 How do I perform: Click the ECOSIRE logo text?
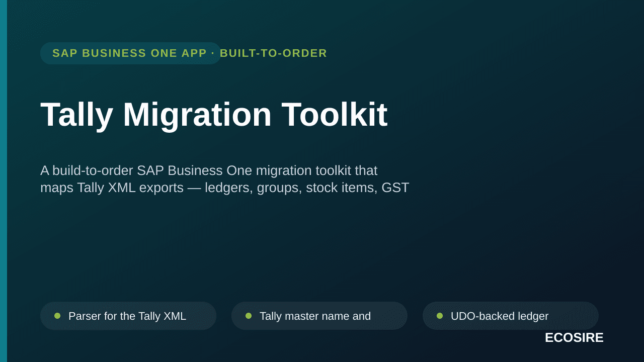tap(574, 338)
